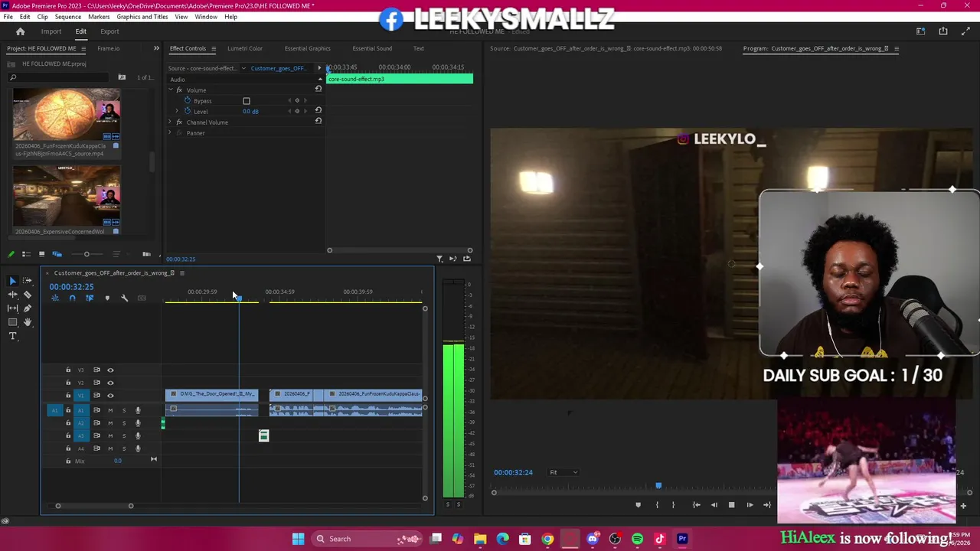Expand the Panner effect
The width and height of the screenshot is (980, 551).
pyautogui.click(x=171, y=133)
